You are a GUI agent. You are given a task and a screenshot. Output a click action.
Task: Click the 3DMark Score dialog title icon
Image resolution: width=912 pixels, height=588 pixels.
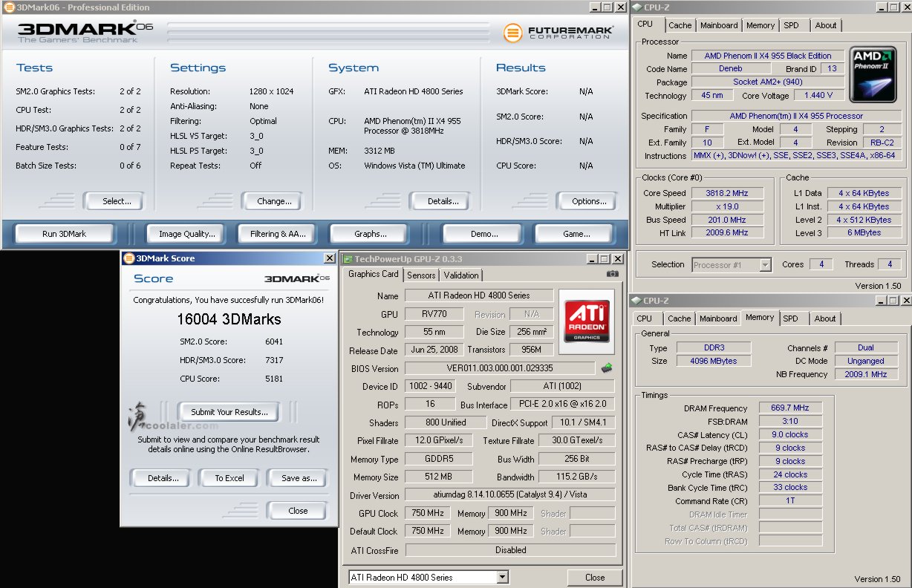tap(129, 258)
